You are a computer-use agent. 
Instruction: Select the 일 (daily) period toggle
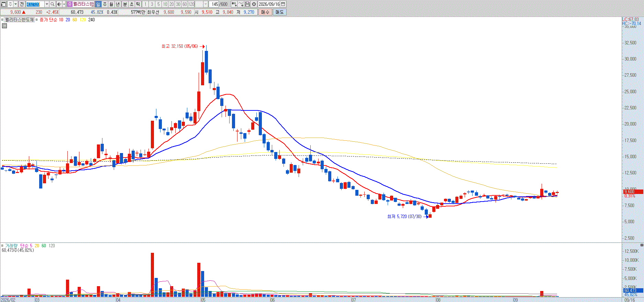click(x=98, y=4)
